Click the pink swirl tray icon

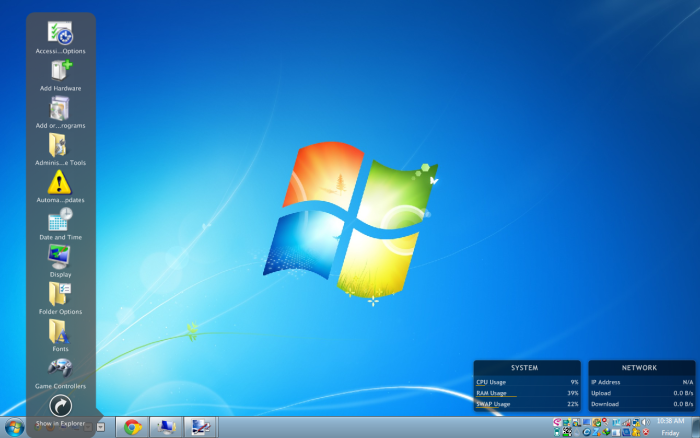pyautogui.click(x=557, y=422)
